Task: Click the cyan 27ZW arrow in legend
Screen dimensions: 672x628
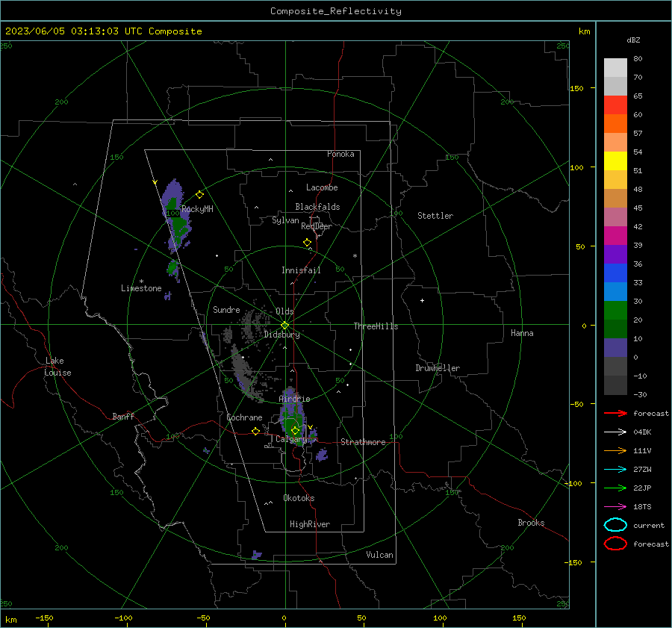Action: coord(615,469)
